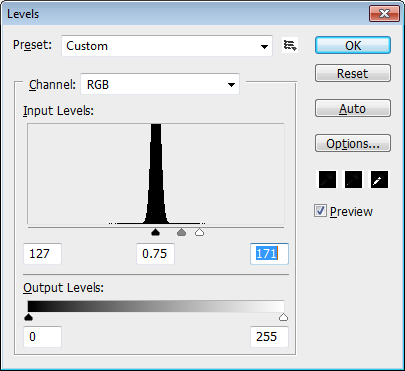Click the input highlight field showing 171

point(269,254)
